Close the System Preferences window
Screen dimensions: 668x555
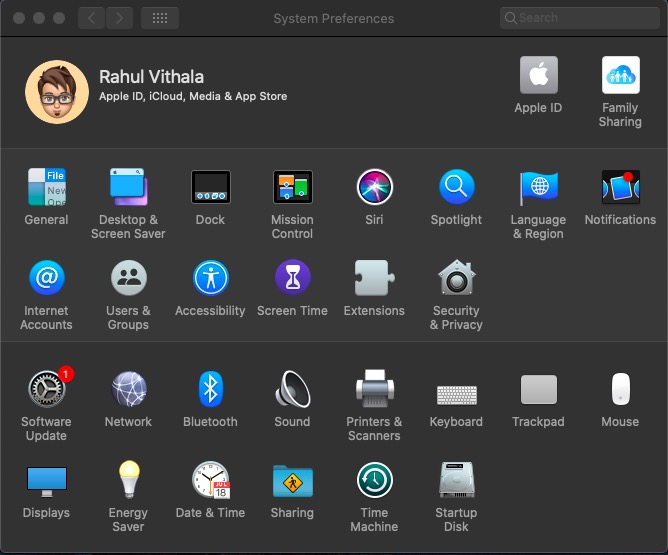pyautogui.click(x=19, y=18)
